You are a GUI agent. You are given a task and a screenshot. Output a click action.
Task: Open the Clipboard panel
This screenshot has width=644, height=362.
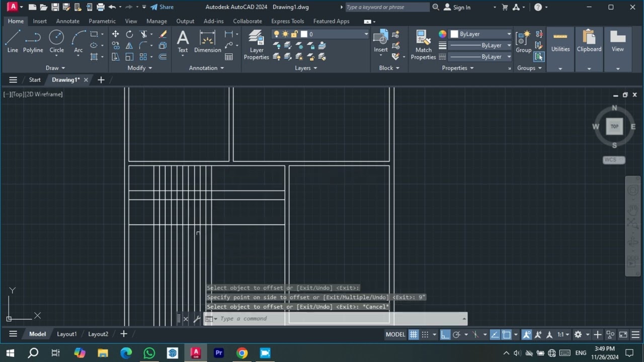point(589,42)
